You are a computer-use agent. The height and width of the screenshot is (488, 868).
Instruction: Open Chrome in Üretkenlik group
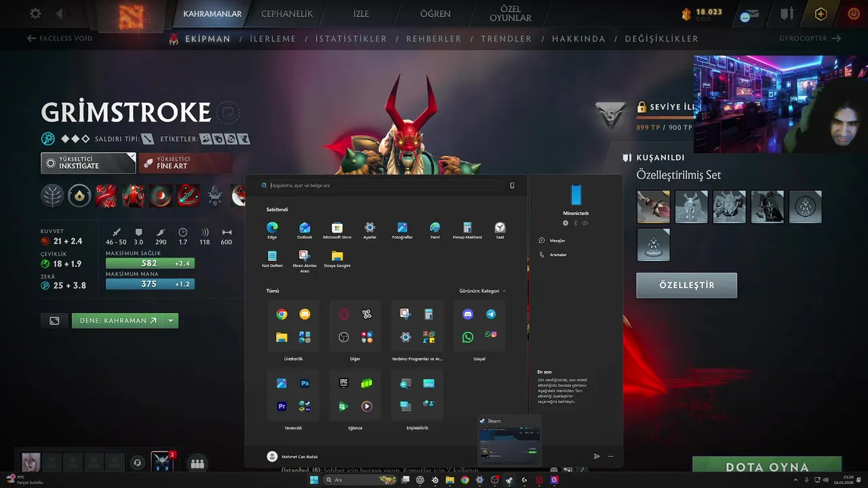281,314
